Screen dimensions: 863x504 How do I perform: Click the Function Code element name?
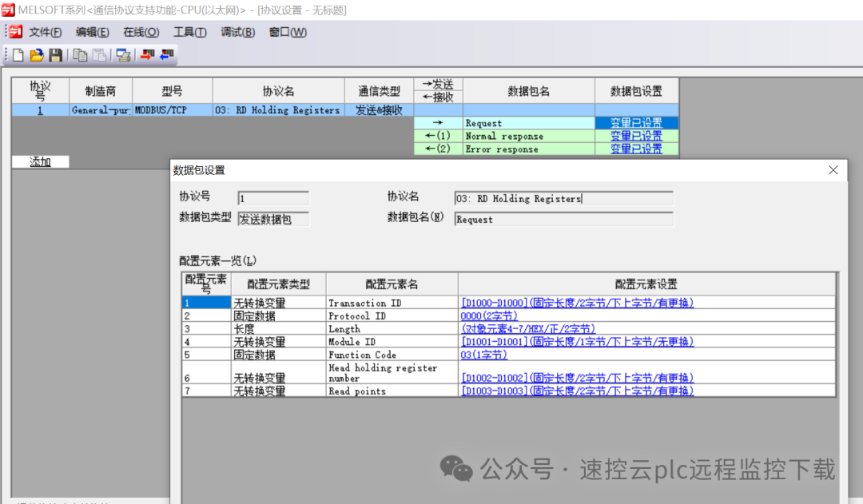[362, 355]
